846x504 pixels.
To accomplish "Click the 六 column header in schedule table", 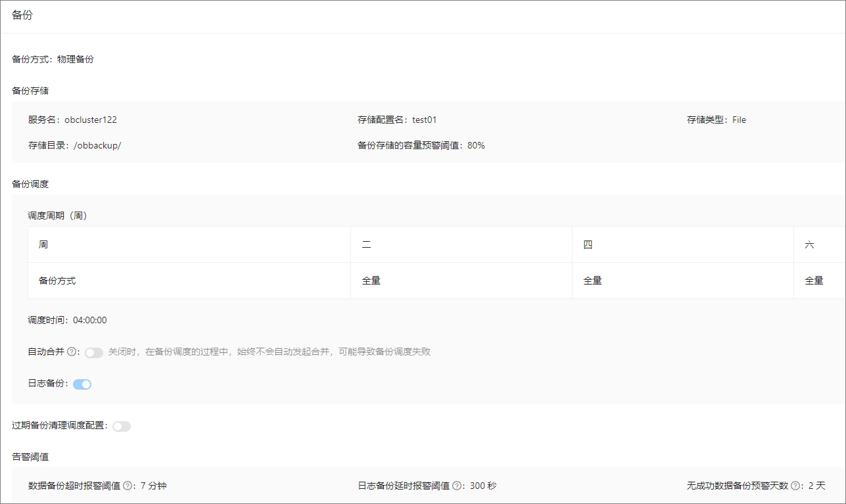I will coord(809,244).
